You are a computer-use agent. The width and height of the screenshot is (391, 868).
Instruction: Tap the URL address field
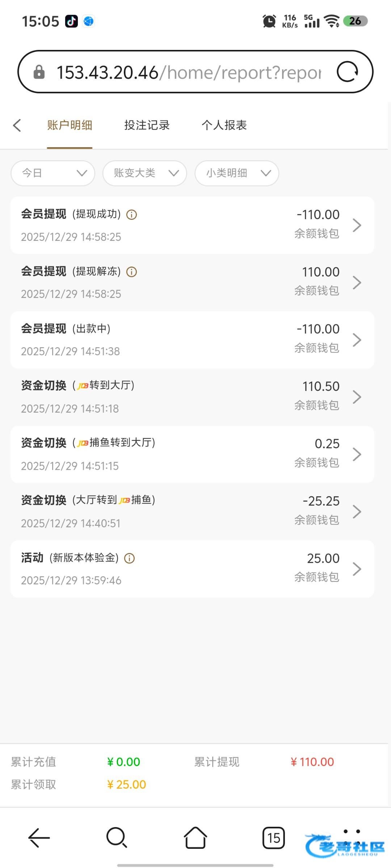point(188,72)
